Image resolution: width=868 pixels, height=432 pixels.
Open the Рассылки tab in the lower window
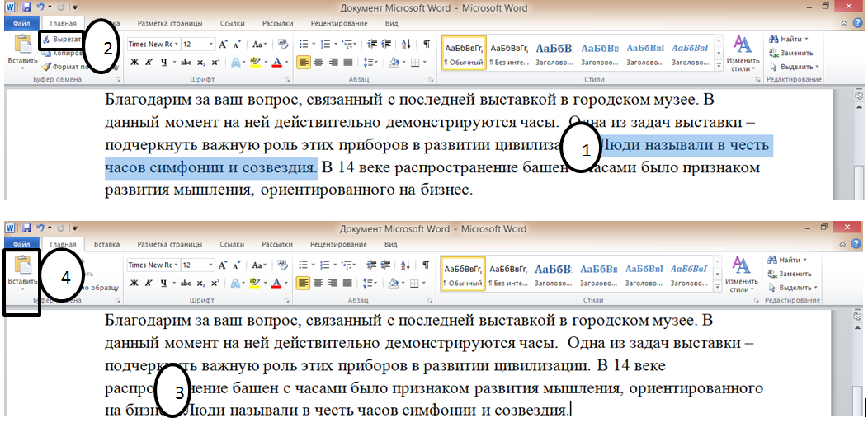pyautogui.click(x=276, y=244)
